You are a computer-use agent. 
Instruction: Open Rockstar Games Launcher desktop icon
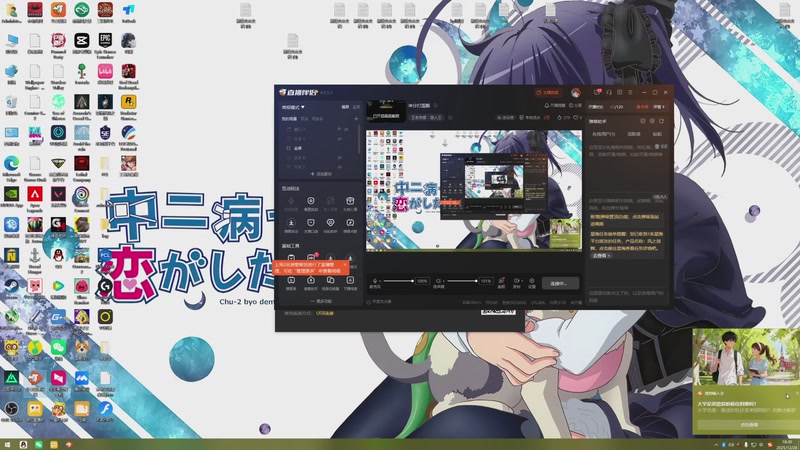pyautogui.click(x=129, y=106)
